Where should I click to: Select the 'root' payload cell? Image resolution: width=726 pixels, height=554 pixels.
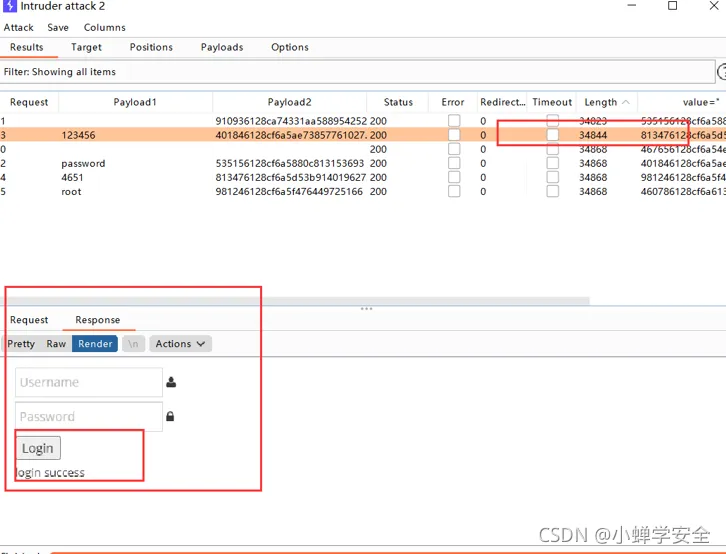71,192
